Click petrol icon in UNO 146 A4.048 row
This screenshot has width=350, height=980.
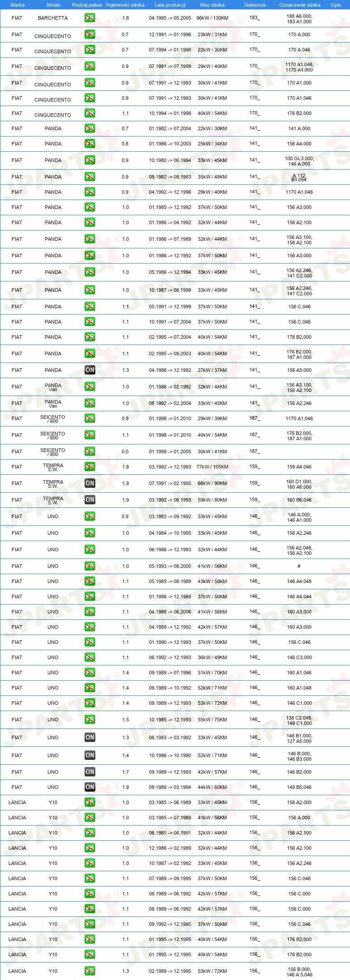tap(90, 581)
